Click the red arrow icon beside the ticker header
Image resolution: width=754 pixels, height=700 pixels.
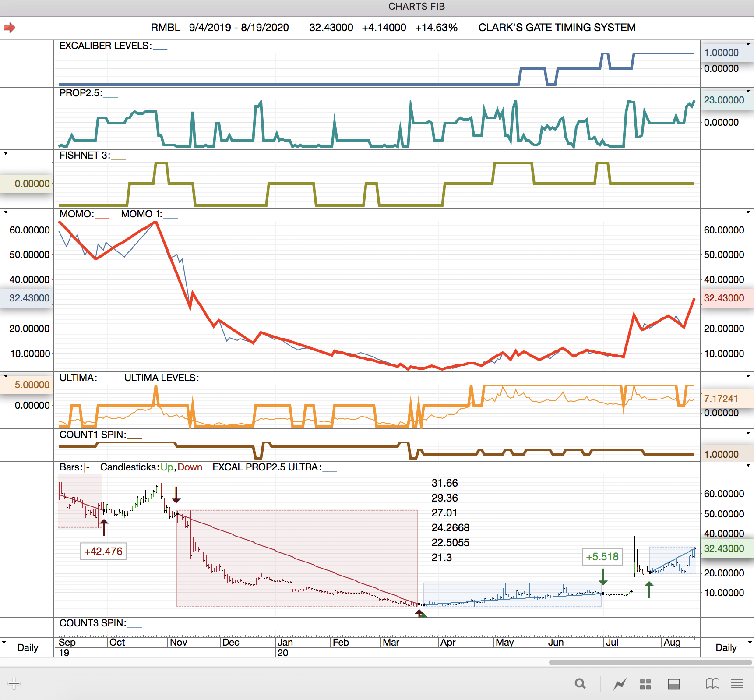[x=9, y=28]
